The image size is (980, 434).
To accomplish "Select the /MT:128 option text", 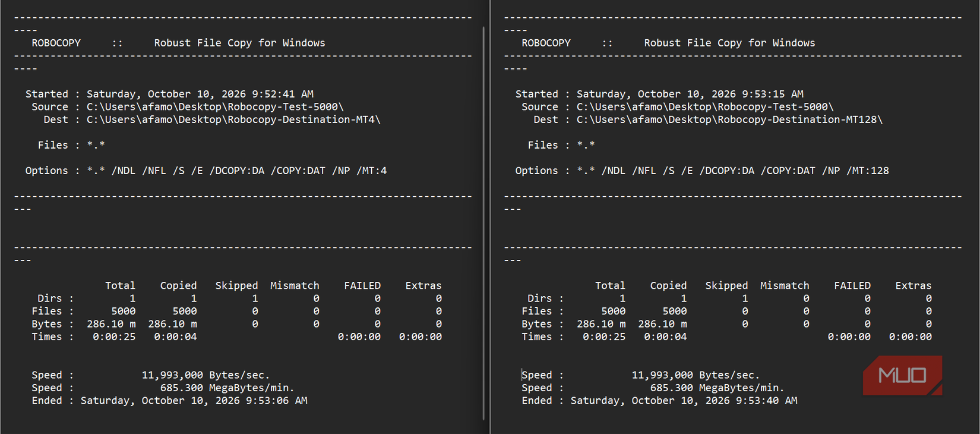I will tap(867, 171).
